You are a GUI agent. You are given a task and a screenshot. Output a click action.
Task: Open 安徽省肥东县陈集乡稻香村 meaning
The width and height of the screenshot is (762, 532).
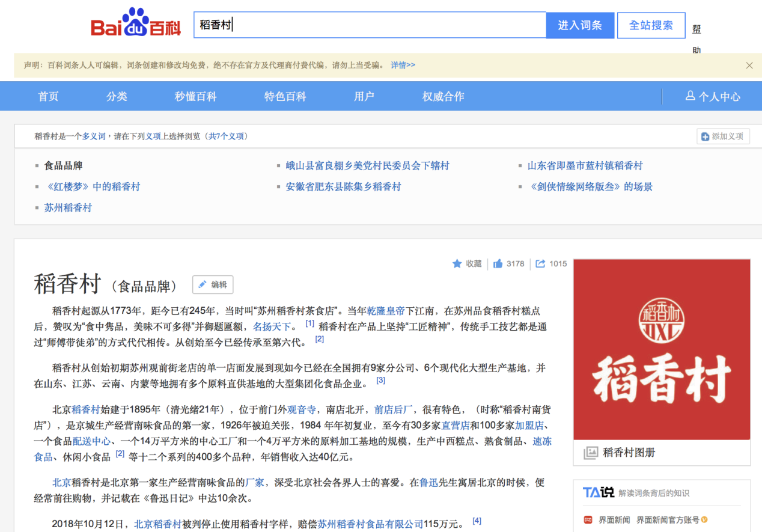[343, 187]
